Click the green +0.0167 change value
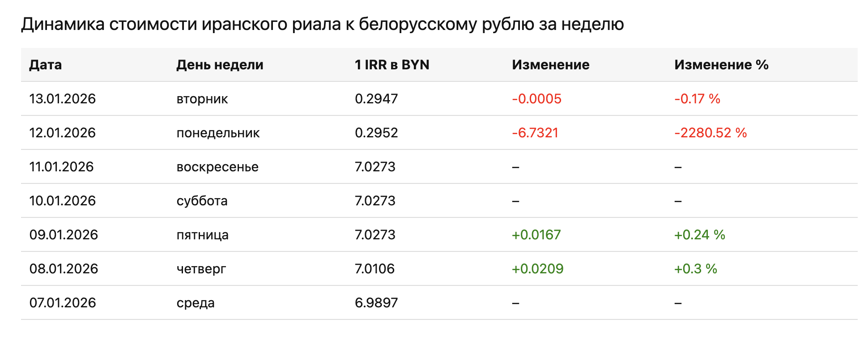This screenshot has width=868, height=340. [536, 235]
